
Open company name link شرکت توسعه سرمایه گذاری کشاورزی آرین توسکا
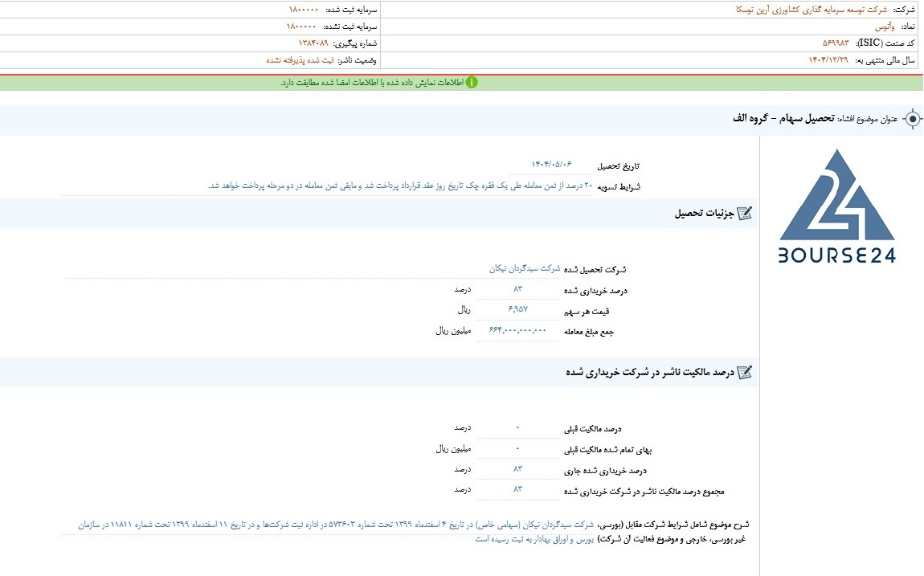[x=812, y=10]
